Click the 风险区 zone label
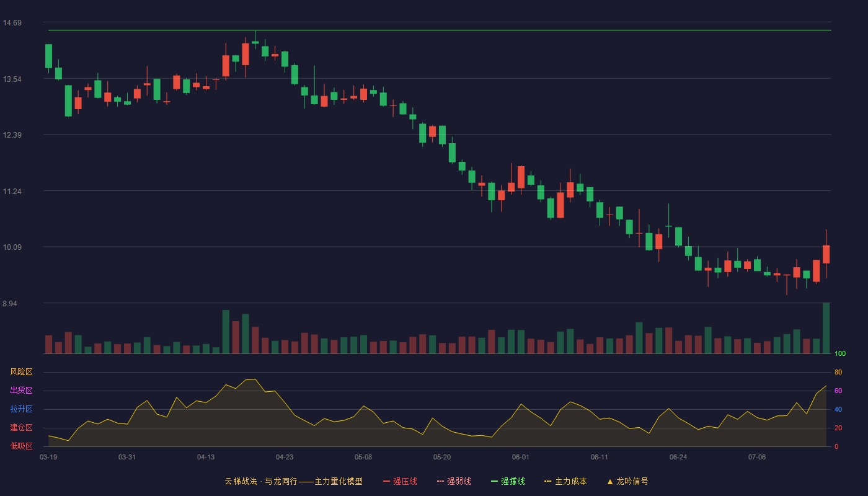This screenshot has width=868, height=496. (x=21, y=372)
